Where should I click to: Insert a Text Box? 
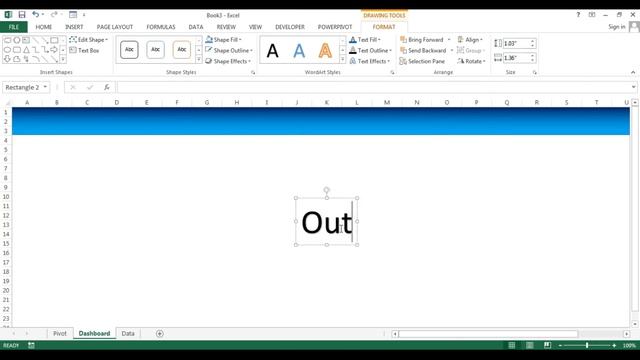pos(84,51)
